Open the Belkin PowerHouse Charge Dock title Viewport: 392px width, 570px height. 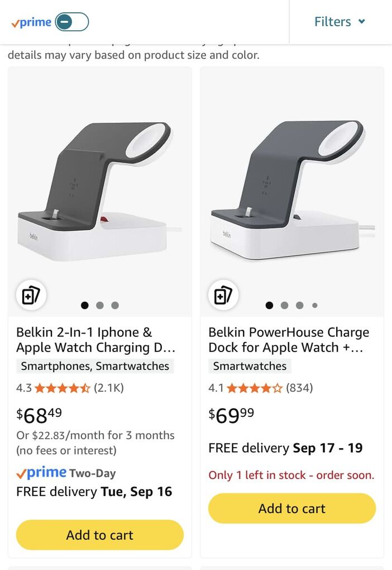pos(288,340)
